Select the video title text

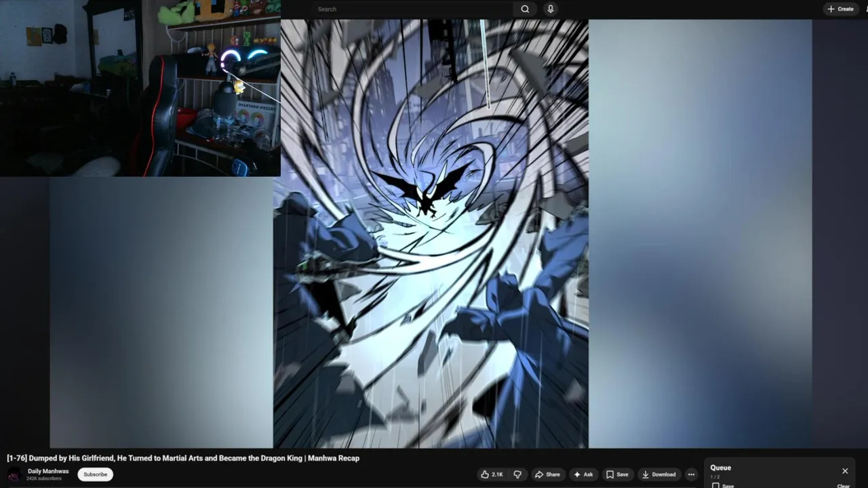click(183, 458)
